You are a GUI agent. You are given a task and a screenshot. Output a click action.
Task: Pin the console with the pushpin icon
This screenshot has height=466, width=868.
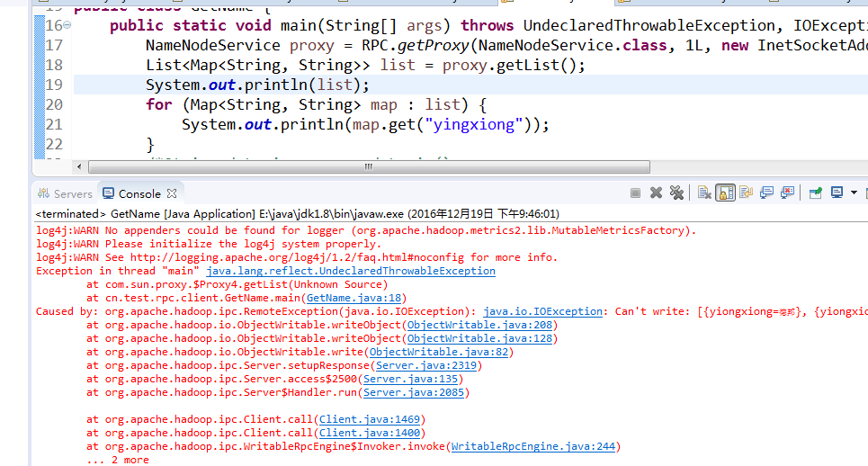(x=816, y=193)
